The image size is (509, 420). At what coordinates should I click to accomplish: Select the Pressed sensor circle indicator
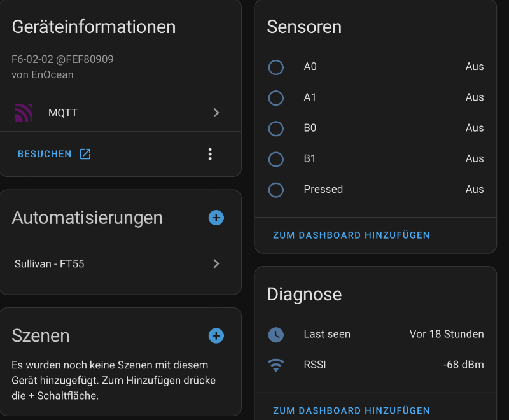pos(275,189)
